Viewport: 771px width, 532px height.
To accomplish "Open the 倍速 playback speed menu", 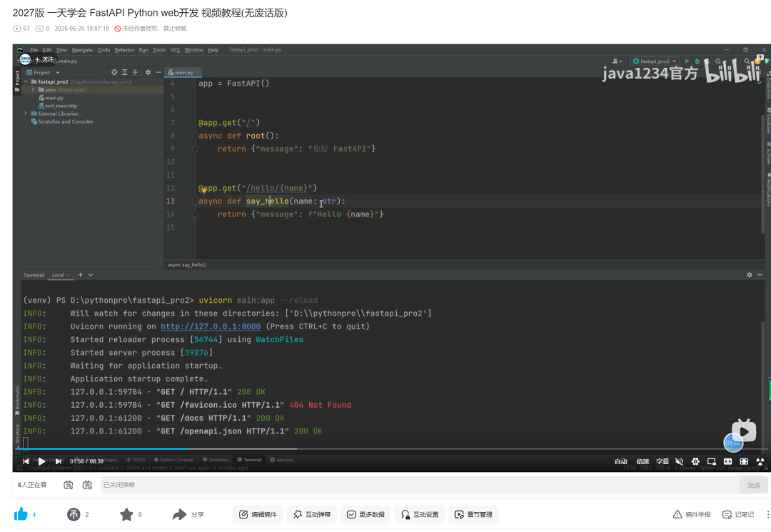I will (642, 461).
